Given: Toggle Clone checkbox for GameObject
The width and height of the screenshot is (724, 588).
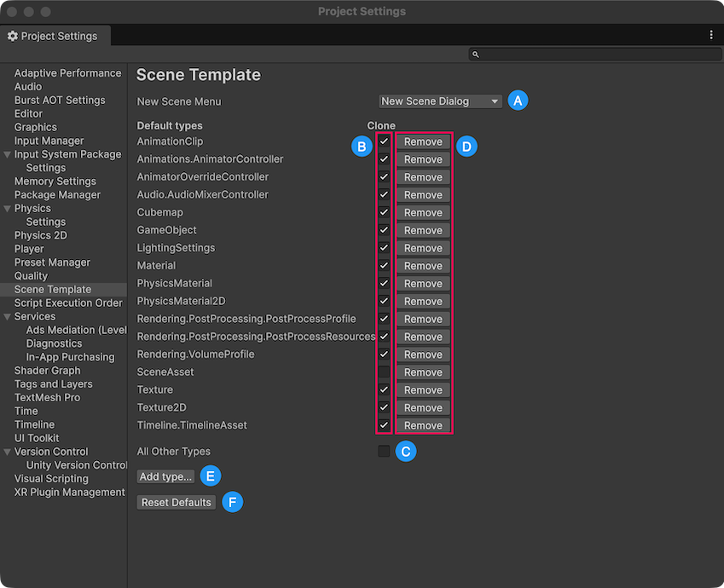Looking at the screenshot, I should 384,230.
